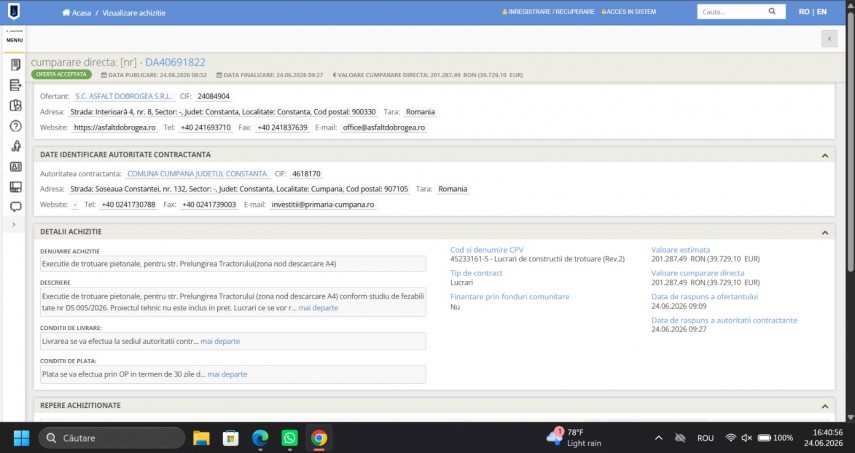Select email investitii@primaria-cumpana.ro

click(x=323, y=205)
